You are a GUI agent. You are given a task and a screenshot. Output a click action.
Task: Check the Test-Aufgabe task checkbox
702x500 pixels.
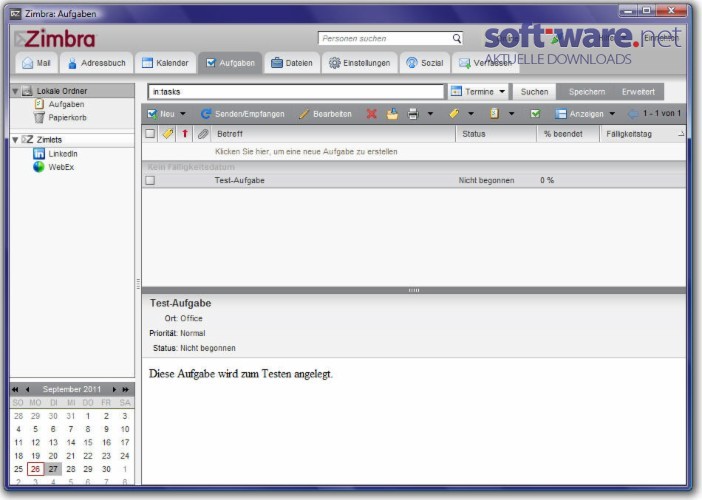point(150,180)
